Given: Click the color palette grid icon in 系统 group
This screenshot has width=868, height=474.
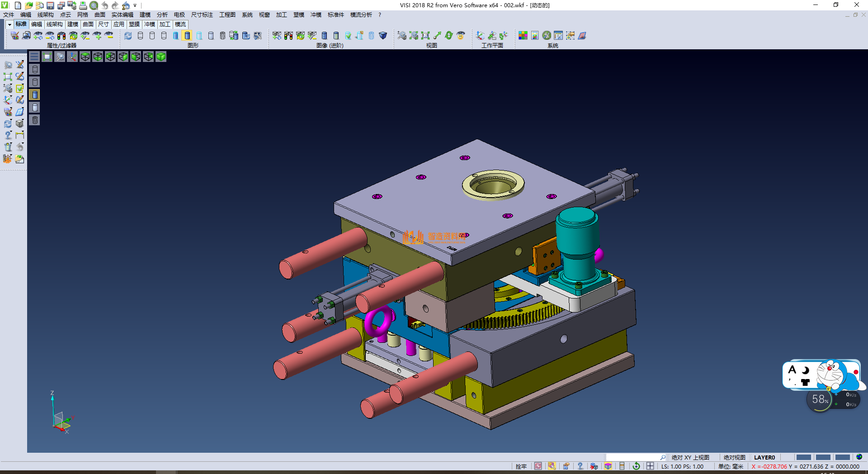Looking at the screenshot, I should click(523, 36).
